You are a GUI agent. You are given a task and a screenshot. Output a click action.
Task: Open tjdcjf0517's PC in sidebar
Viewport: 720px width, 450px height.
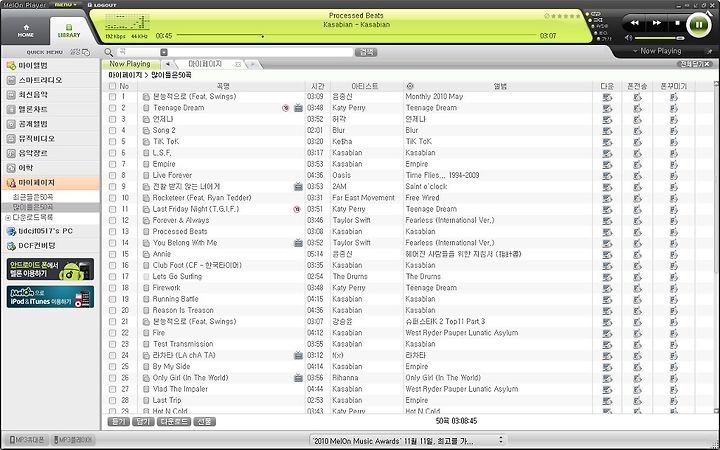pyautogui.click(x=51, y=231)
